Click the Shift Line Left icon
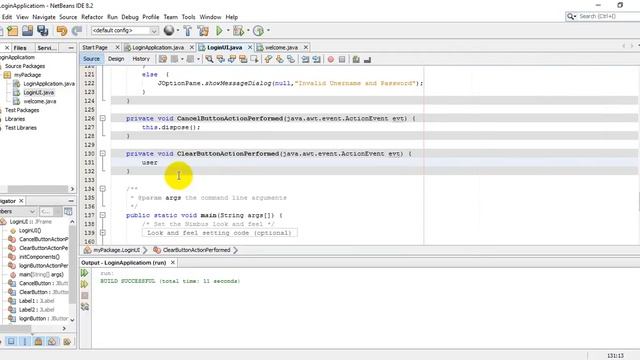 tap(305, 59)
